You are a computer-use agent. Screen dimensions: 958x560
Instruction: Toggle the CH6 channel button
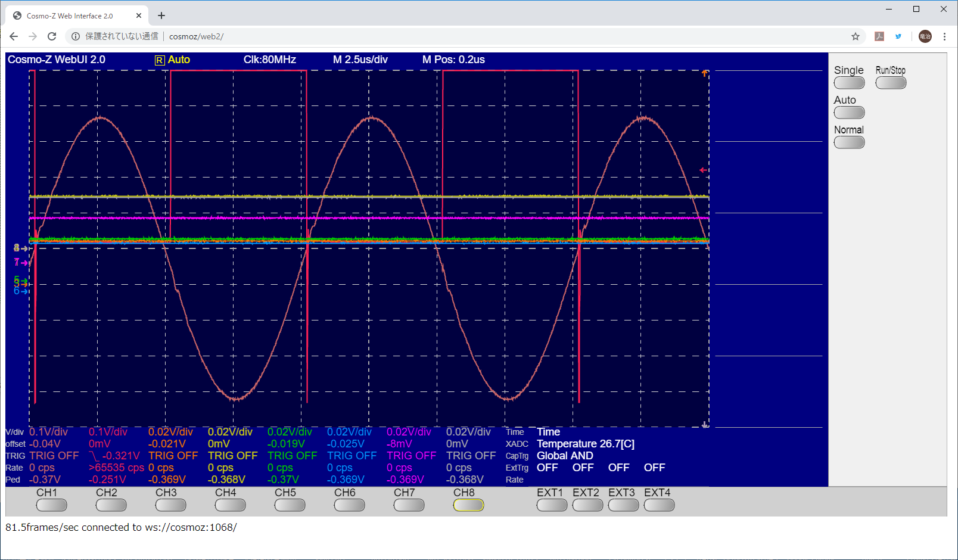349,505
